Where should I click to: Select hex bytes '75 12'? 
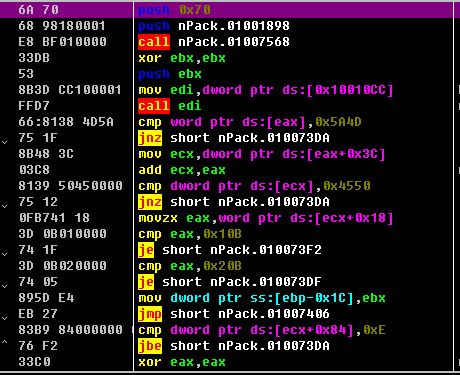pyautogui.click(x=38, y=202)
